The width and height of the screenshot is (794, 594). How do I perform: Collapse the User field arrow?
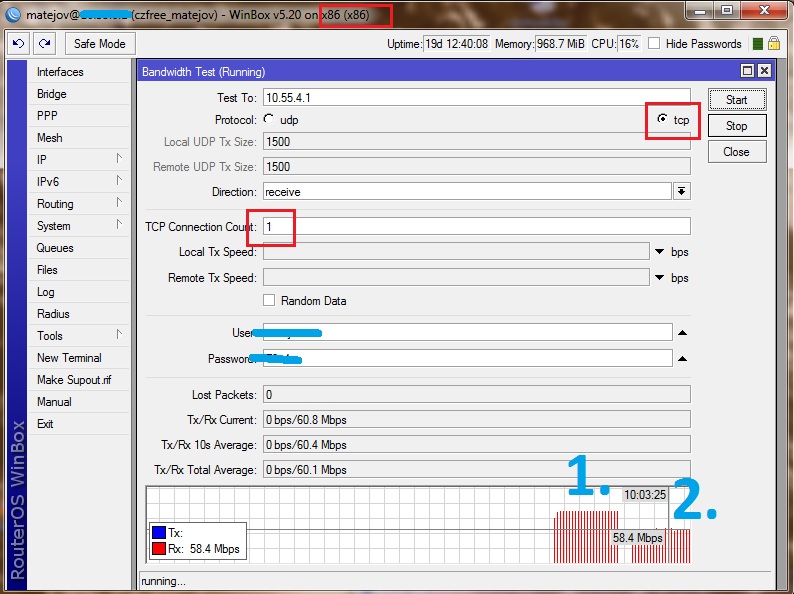[x=682, y=333]
